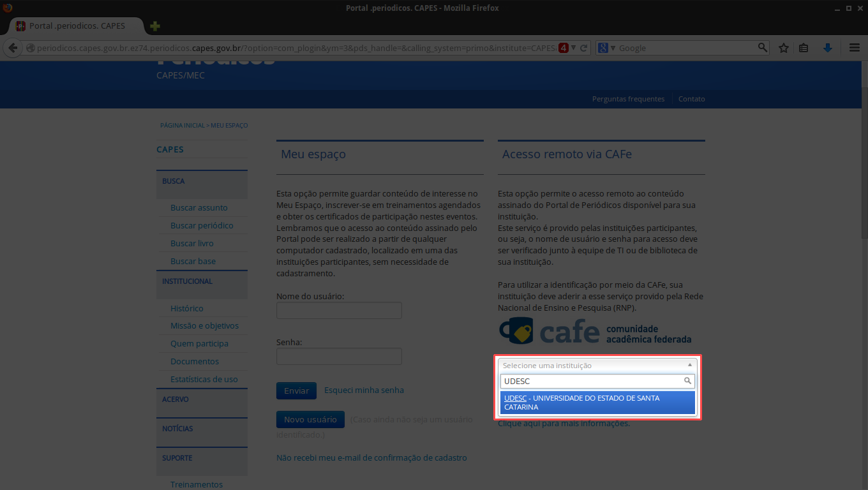The width and height of the screenshot is (868, 490).
Task: Bookmark this page with the star icon
Action: (784, 48)
